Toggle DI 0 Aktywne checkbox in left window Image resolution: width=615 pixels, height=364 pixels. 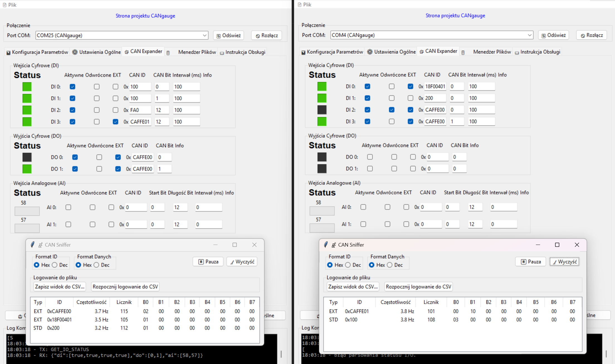[72, 87]
